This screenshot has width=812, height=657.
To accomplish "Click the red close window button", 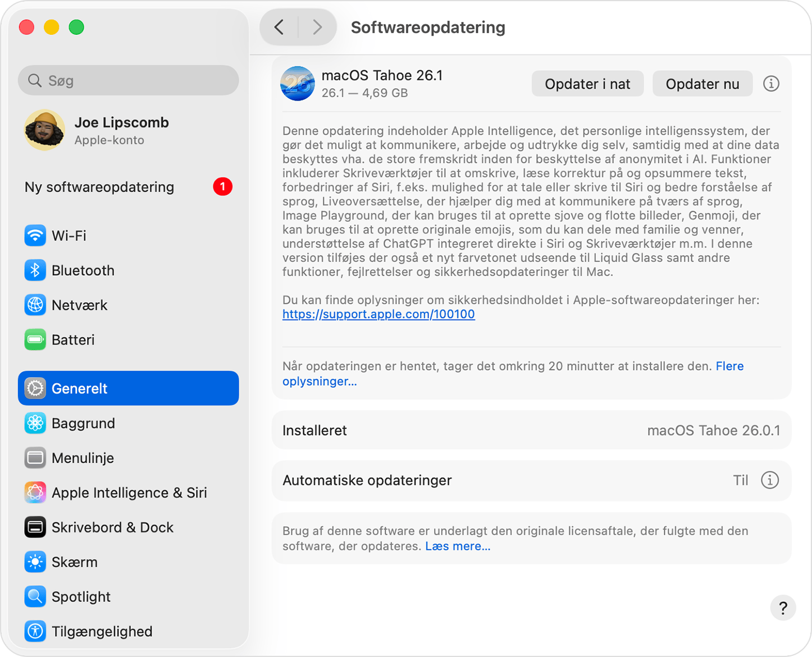I will 26,27.
